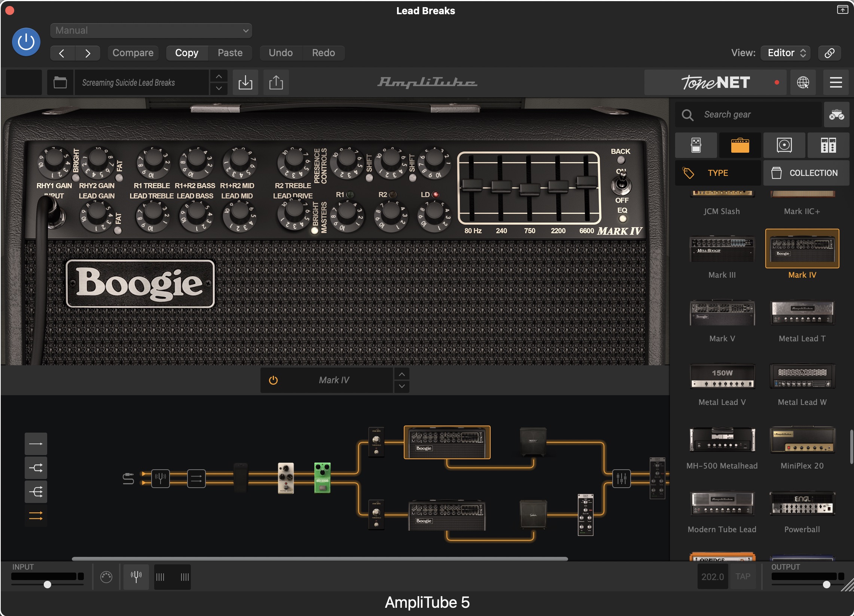
Task: Select the Mark V amp thumbnail
Action: click(722, 313)
